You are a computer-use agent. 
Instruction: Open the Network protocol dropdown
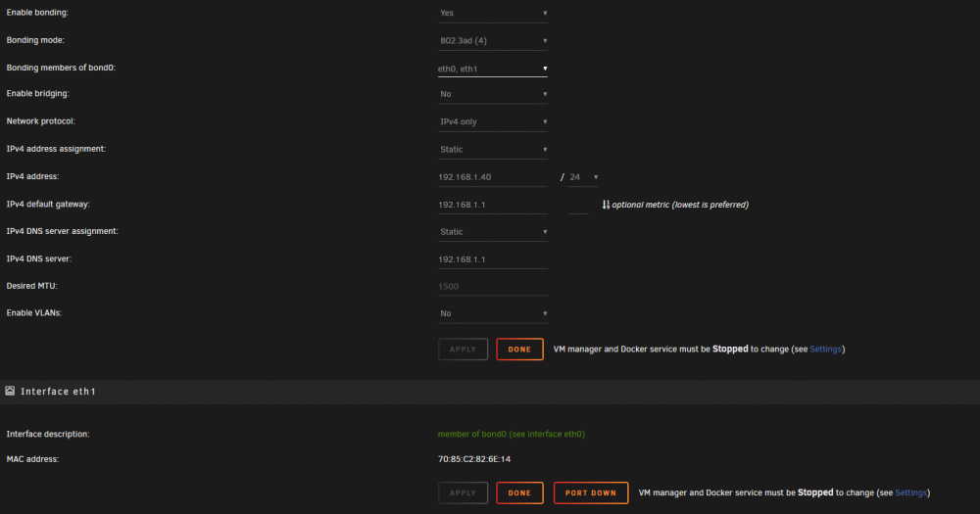(493, 121)
